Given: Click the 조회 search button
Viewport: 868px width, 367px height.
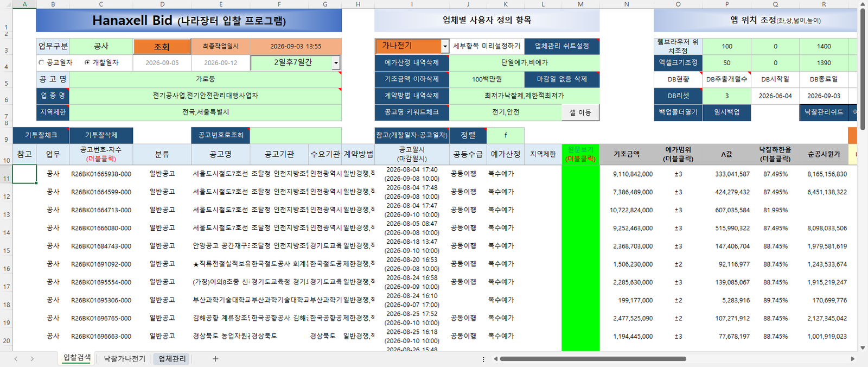Looking at the screenshot, I should tap(162, 47).
